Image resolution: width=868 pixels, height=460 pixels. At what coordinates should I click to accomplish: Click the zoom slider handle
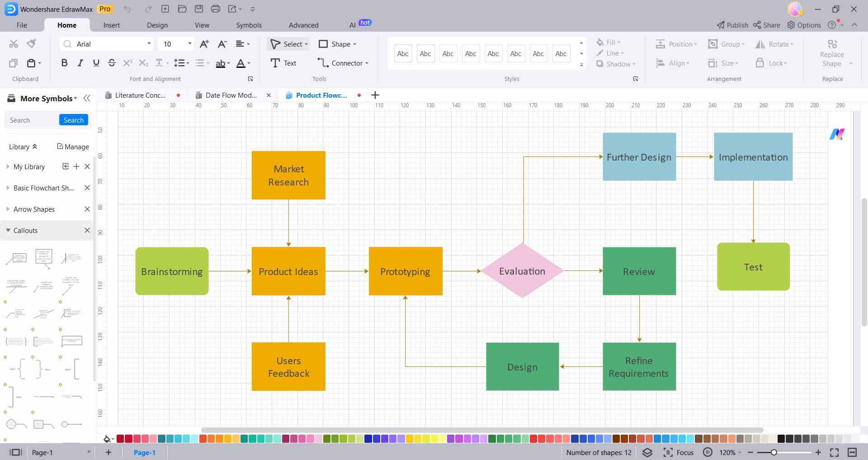(774, 452)
